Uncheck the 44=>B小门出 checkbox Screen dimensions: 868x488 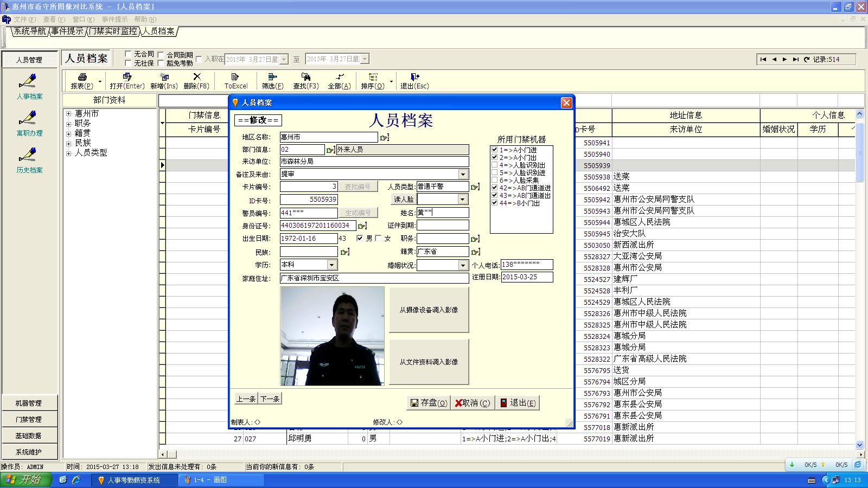pos(494,203)
